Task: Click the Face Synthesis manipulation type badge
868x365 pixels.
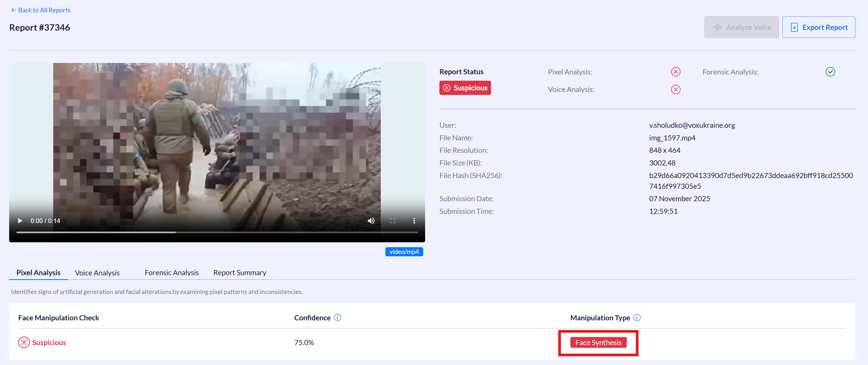Action: coord(598,342)
